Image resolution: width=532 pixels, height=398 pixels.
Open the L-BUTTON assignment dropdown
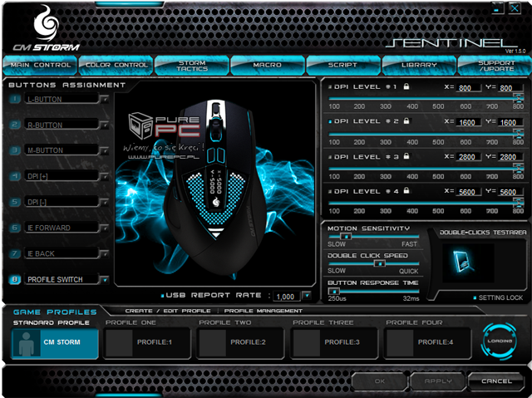pyautogui.click(x=105, y=100)
